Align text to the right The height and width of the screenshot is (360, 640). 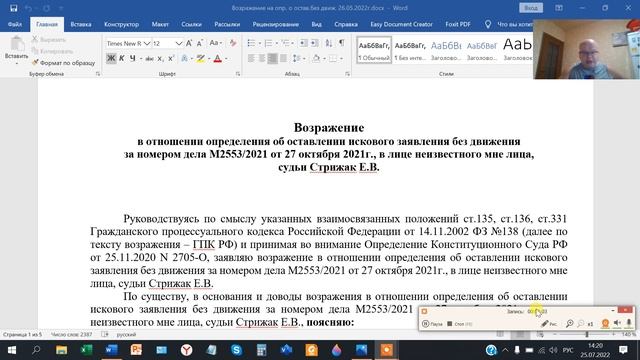[272, 59]
